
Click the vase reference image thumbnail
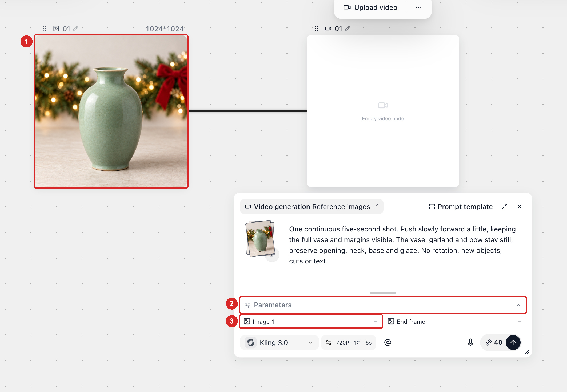[261, 239]
